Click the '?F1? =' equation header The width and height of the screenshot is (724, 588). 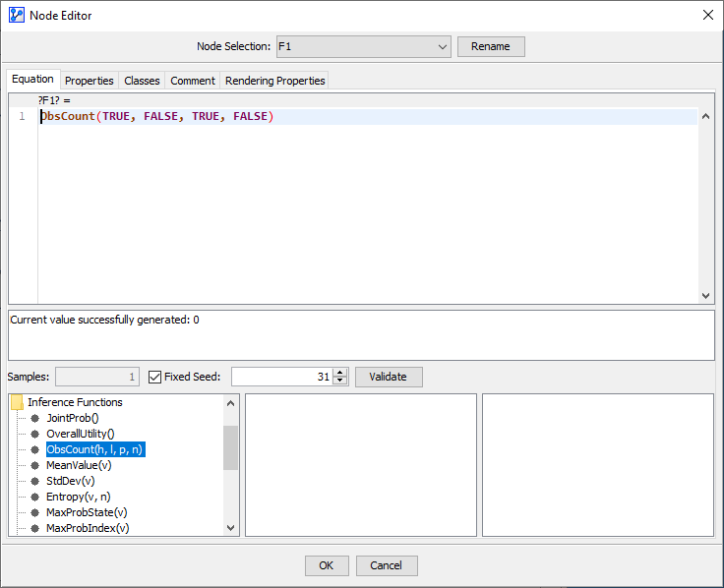[54, 100]
